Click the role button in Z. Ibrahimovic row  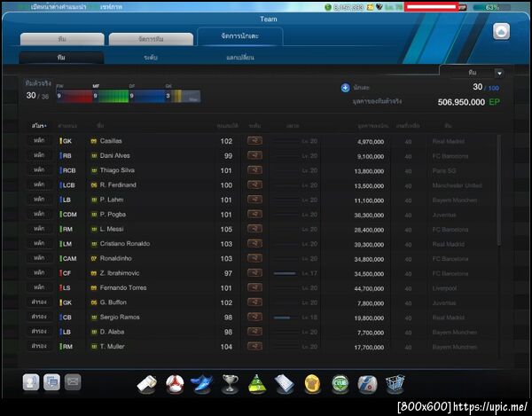(x=39, y=272)
